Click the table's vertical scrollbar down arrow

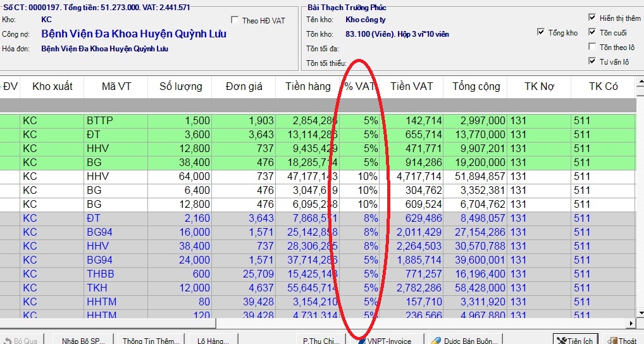click(x=640, y=312)
